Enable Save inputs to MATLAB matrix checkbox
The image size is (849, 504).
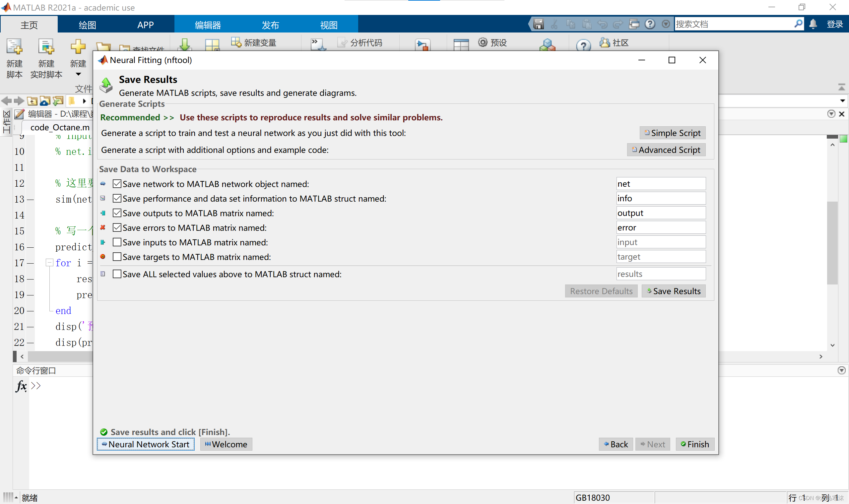point(117,242)
